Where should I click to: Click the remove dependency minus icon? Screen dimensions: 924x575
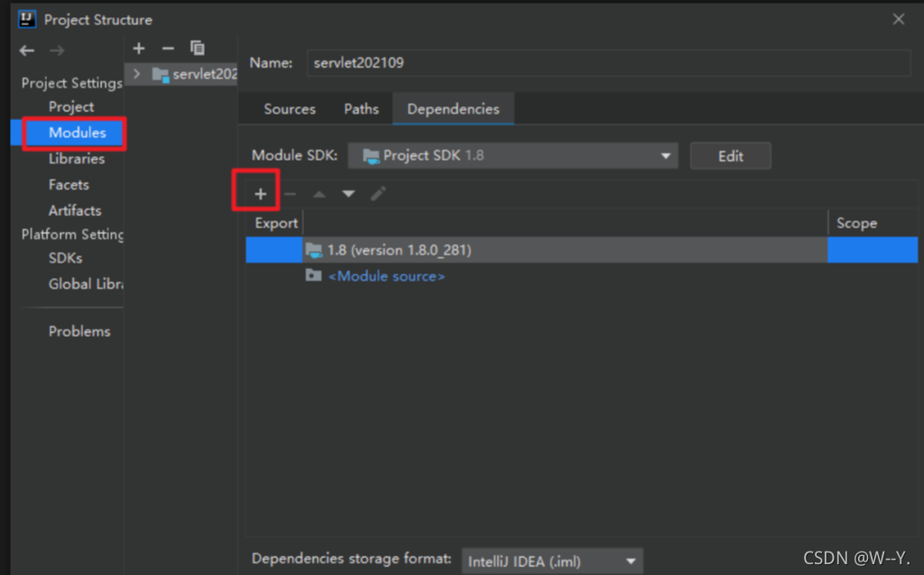289,192
